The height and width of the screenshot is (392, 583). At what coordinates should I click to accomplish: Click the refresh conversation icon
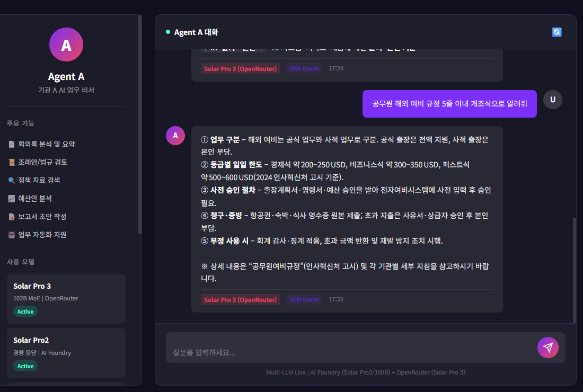click(556, 32)
